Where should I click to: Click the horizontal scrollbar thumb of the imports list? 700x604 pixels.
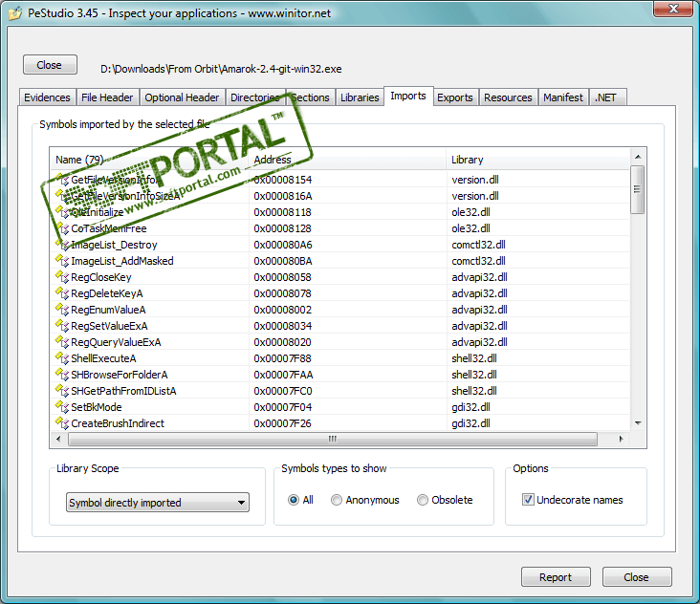pos(333,439)
